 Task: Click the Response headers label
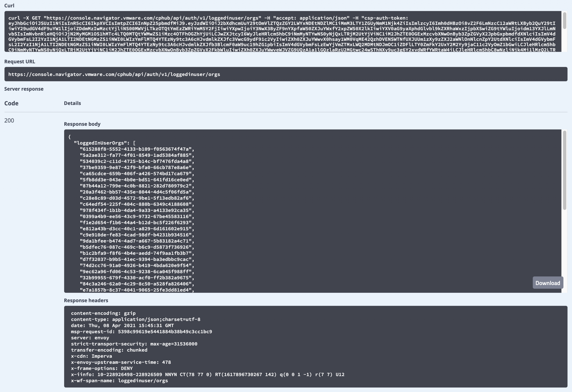click(86, 300)
